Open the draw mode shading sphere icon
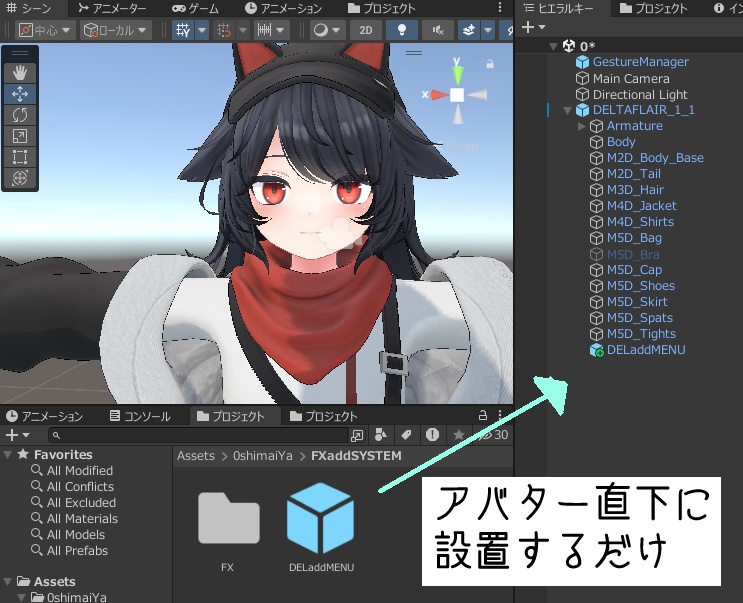 click(321, 30)
